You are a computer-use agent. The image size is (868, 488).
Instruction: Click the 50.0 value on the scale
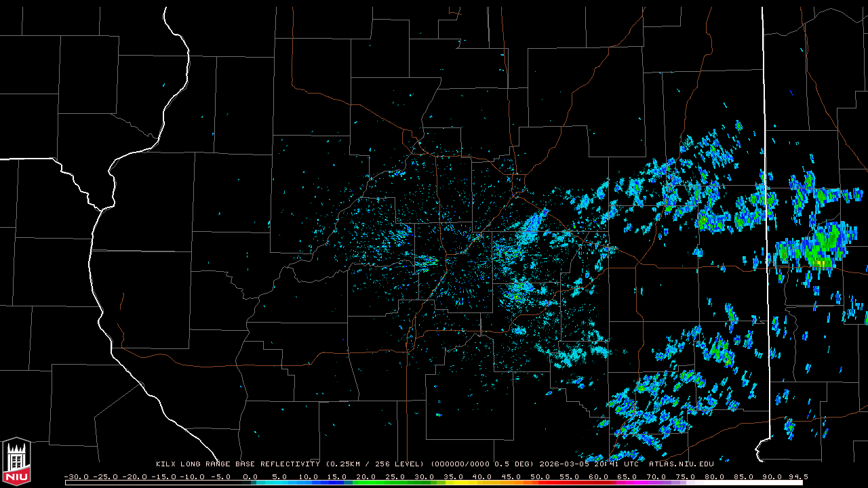coord(540,476)
